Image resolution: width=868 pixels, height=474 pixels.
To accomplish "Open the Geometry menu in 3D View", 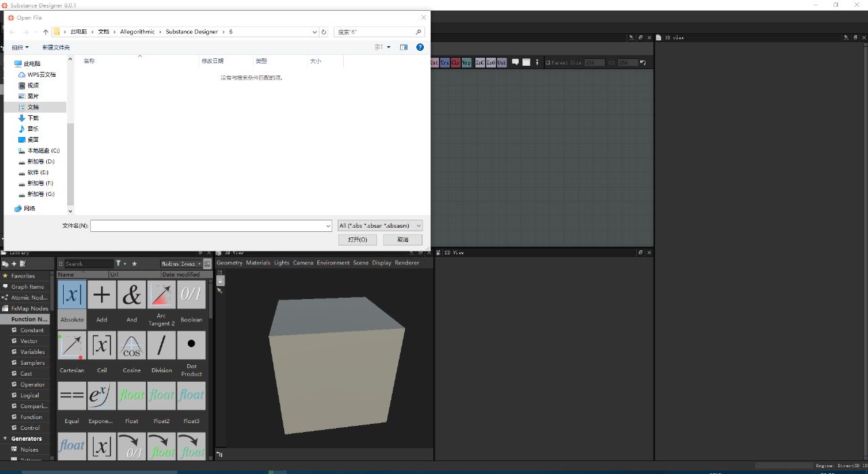I will coord(229,263).
